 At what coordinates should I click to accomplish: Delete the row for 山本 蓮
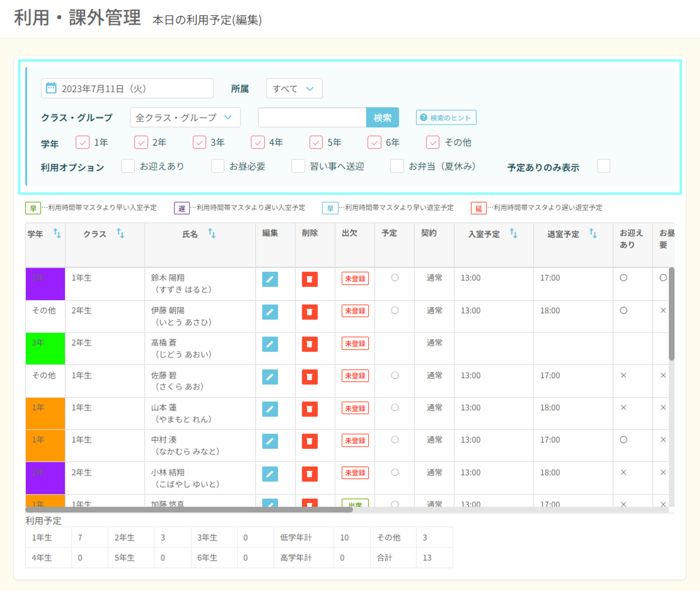310,409
